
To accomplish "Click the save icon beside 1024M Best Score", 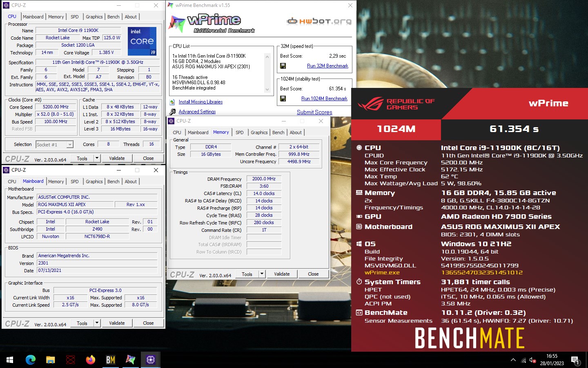I will coord(283,99).
